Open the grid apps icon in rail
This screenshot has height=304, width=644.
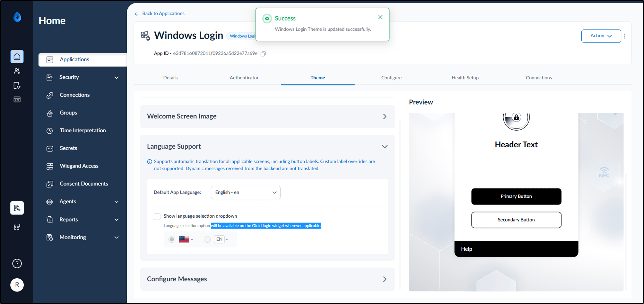tap(17, 227)
